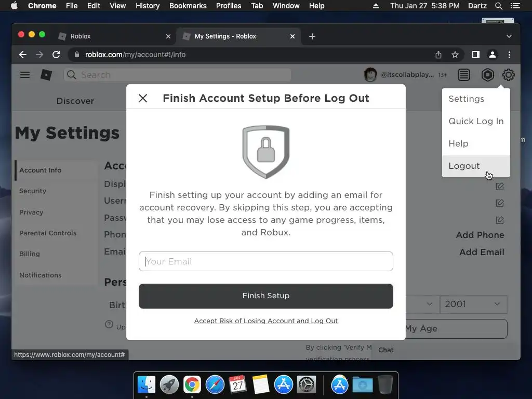
Task: Click the Add Phone link
Action: (x=480, y=235)
